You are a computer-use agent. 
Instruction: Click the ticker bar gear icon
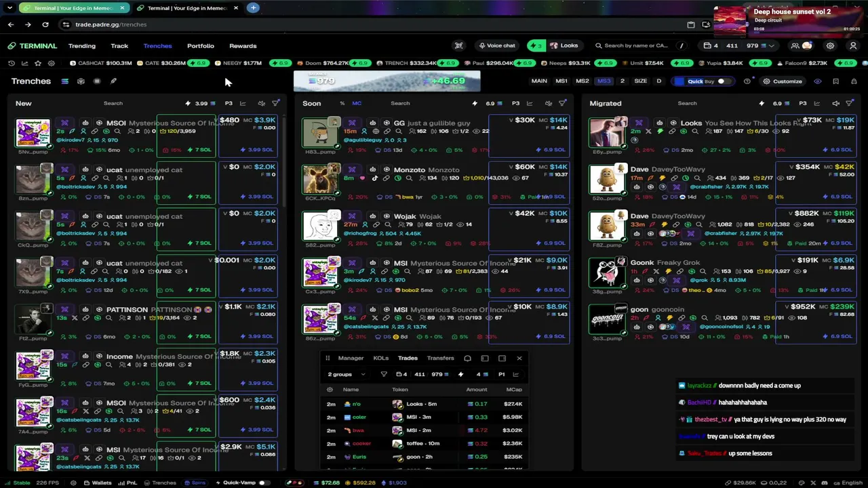[51, 63]
